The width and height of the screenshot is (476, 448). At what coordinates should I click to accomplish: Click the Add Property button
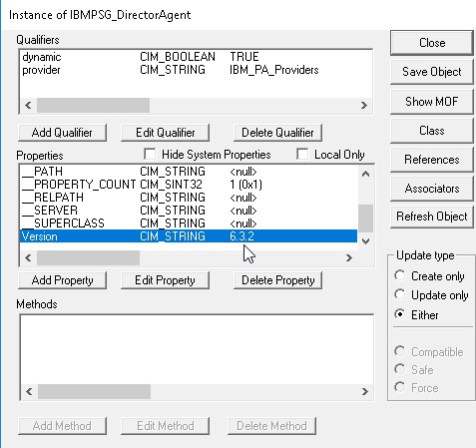pos(62,280)
